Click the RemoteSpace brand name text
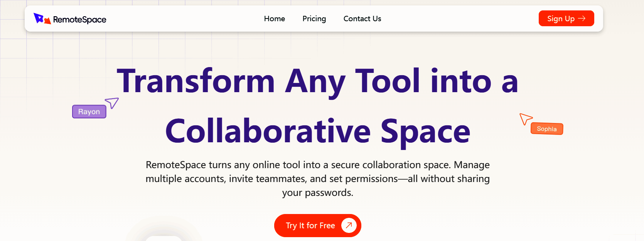The height and width of the screenshot is (241, 644). (x=80, y=19)
